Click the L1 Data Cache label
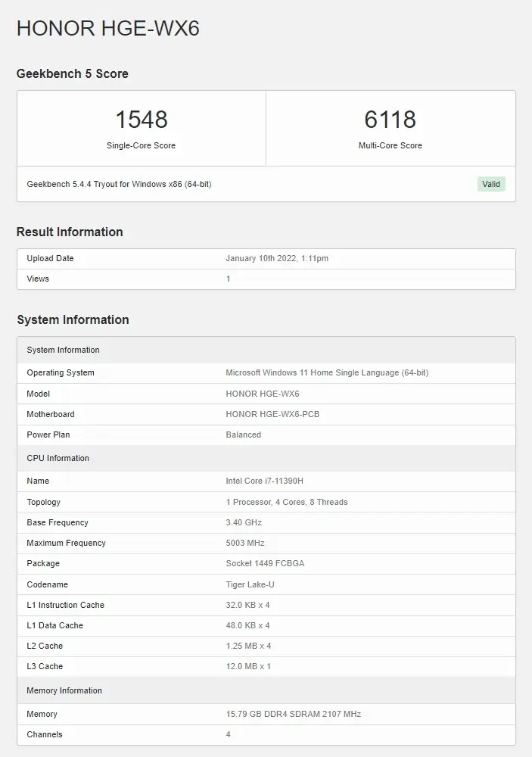 55,625
